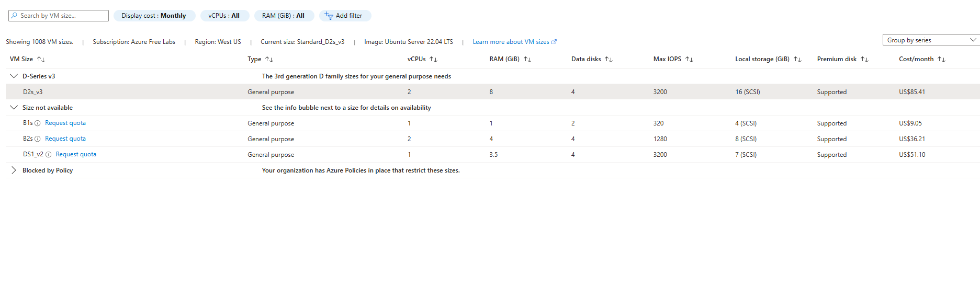Screen dimensions: 980x287
Task: Open the Display cost Monthly filter
Action: click(154, 16)
